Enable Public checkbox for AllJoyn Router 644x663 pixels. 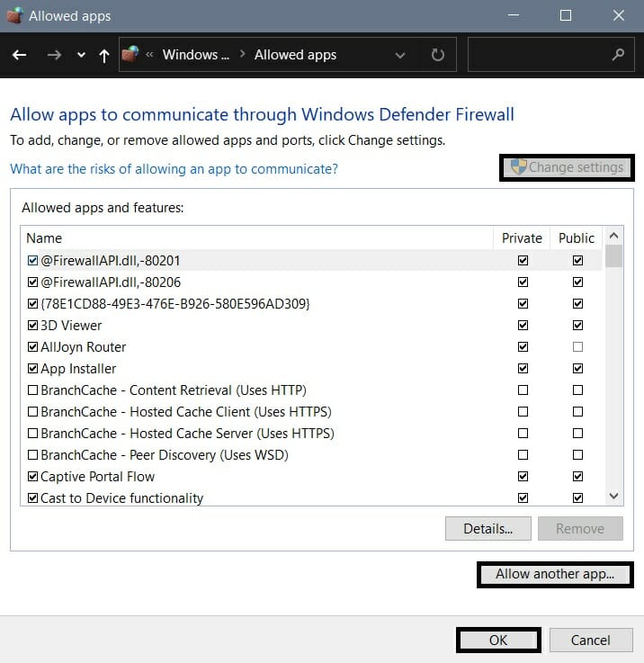577,347
